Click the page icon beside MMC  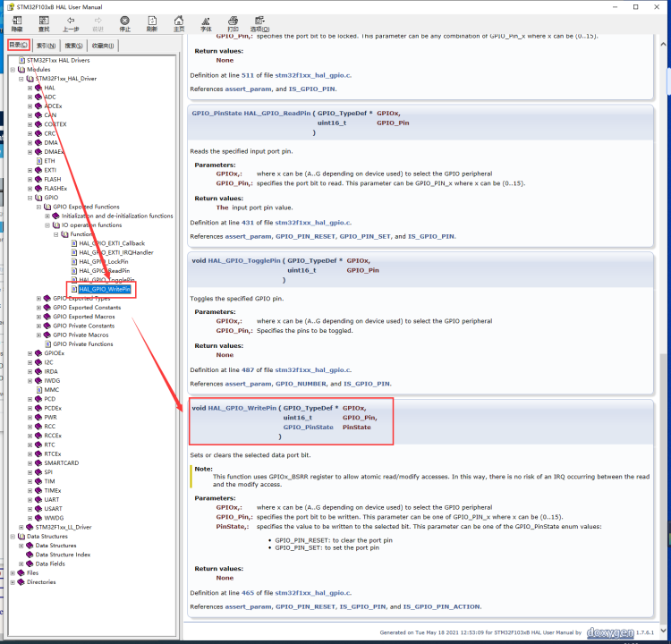(39, 390)
